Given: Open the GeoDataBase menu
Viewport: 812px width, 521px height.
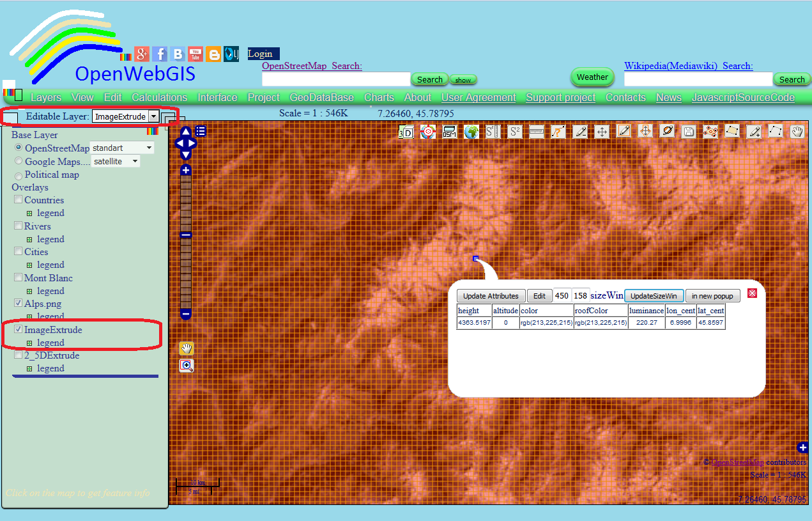Looking at the screenshot, I should [x=322, y=97].
